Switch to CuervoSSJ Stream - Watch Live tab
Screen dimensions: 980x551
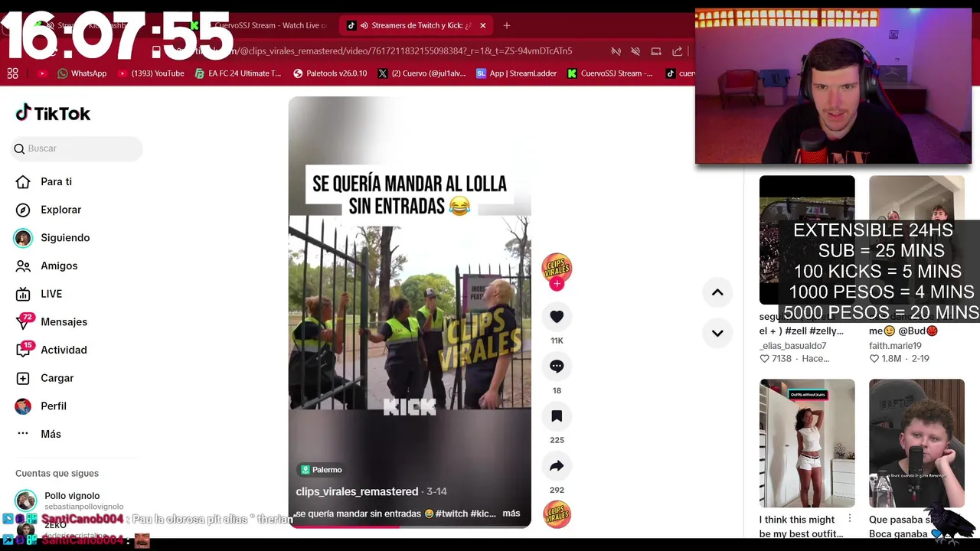point(260,25)
